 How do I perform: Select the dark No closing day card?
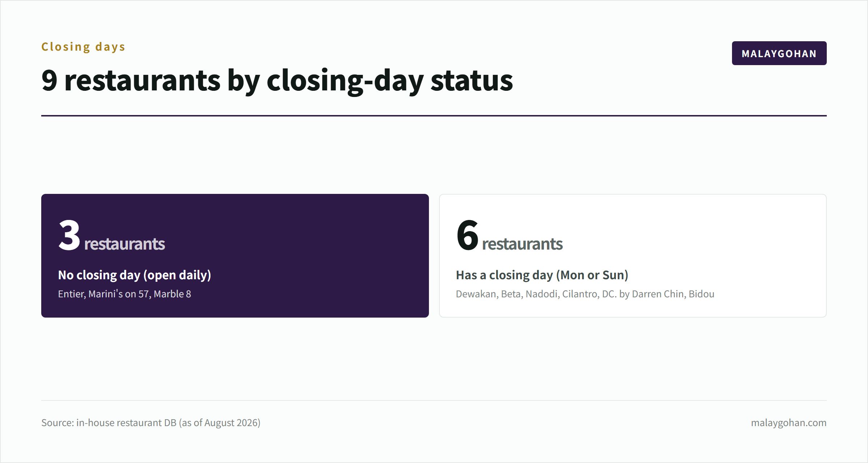tap(235, 256)
